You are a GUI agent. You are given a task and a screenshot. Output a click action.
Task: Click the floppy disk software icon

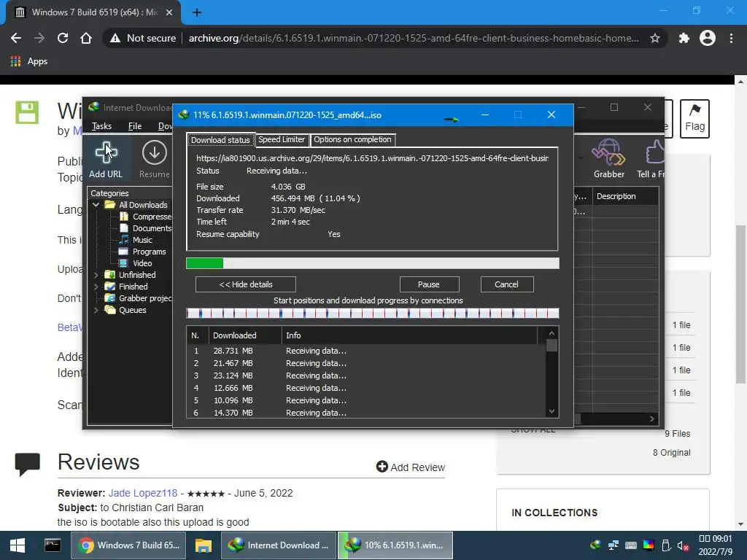pos(27,112)
